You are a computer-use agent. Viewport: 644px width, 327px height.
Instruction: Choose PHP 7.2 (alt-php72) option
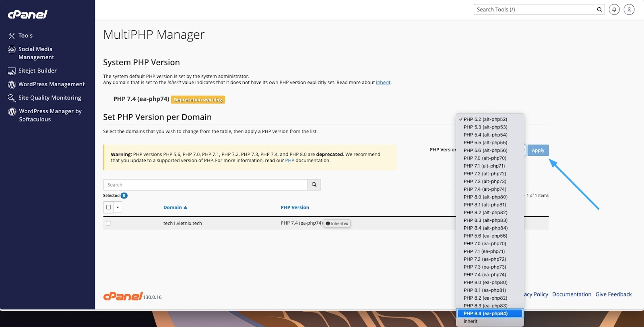pos(490,174)
